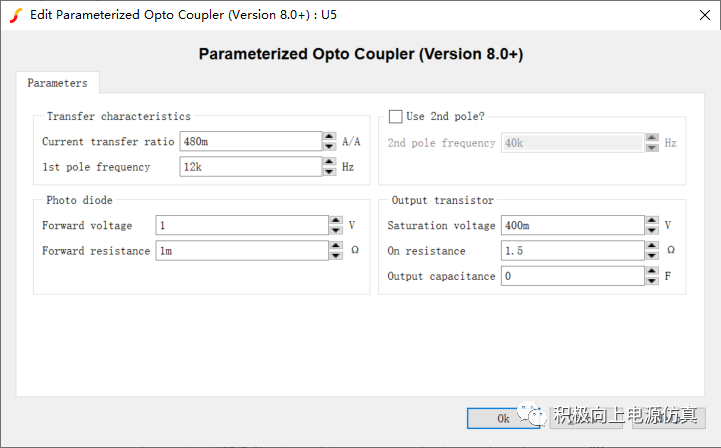
Task: Click the On resistance input field
Action: click(x=573, y=251)
